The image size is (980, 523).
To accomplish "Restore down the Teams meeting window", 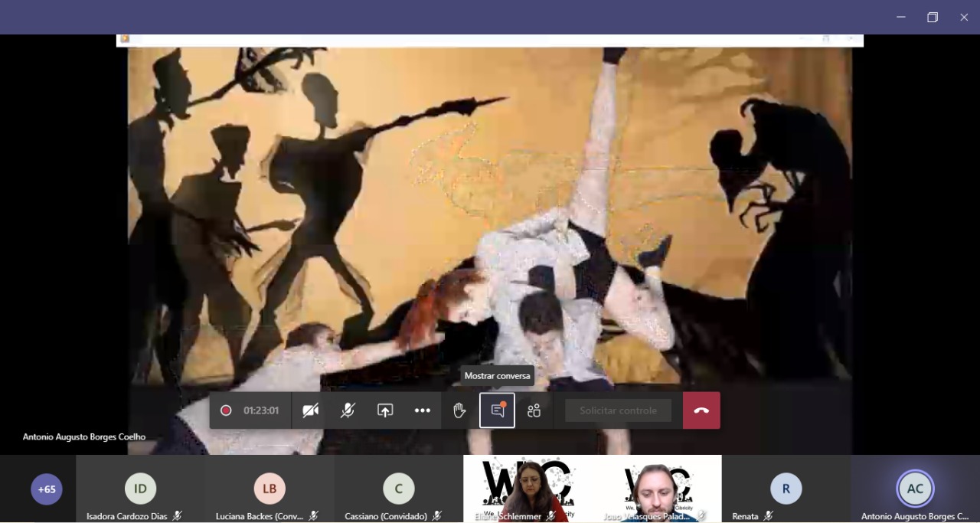I will (x=933, y=17).
